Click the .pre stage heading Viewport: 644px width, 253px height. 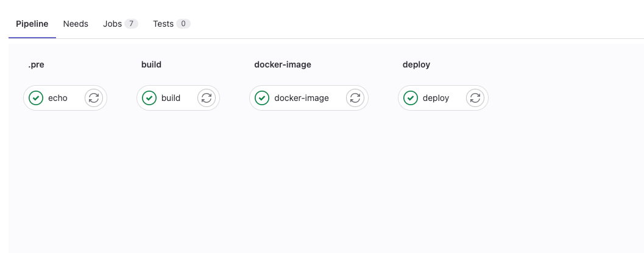click(36, 64)
